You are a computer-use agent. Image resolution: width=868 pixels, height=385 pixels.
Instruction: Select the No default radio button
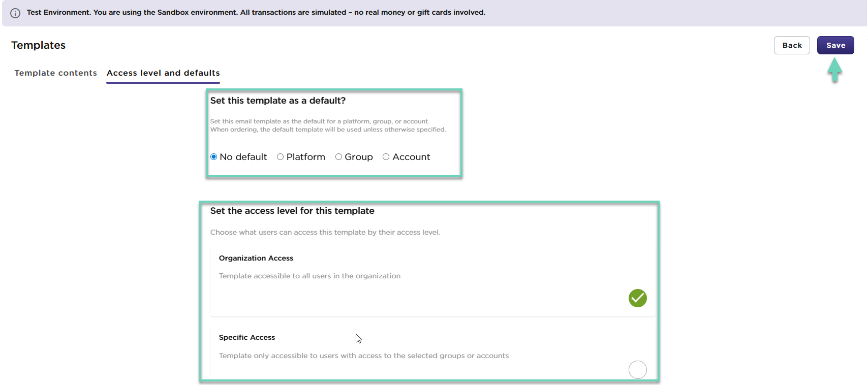pyautogui.click(x=214, y=157)
